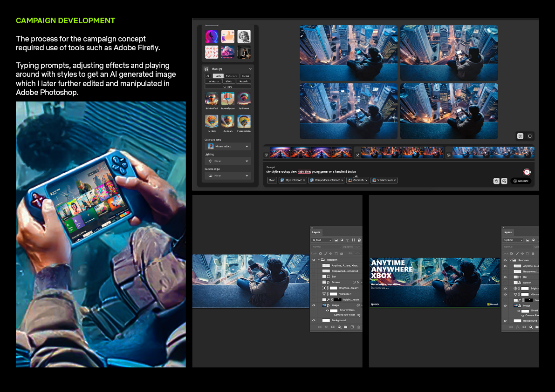
Task: Show the Bar layer in left Layers panel
Action: point(314,277)
